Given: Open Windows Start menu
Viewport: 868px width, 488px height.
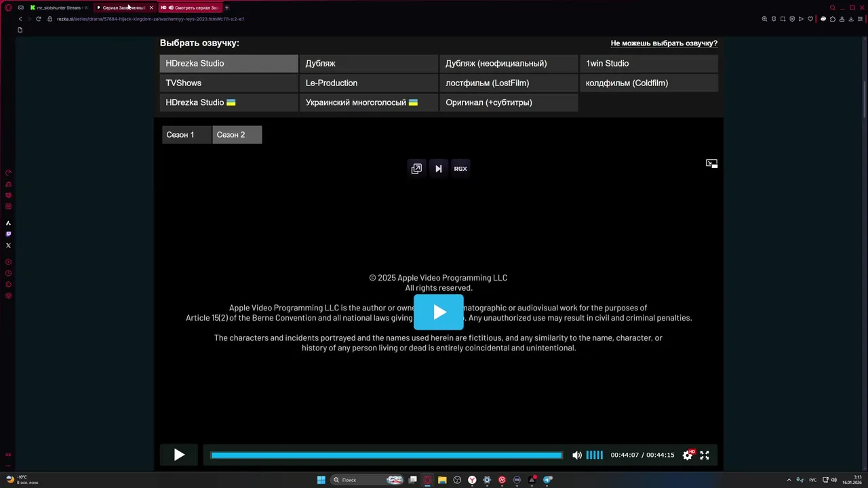Looking at the screenshot, I should click(x=321, y=480).
